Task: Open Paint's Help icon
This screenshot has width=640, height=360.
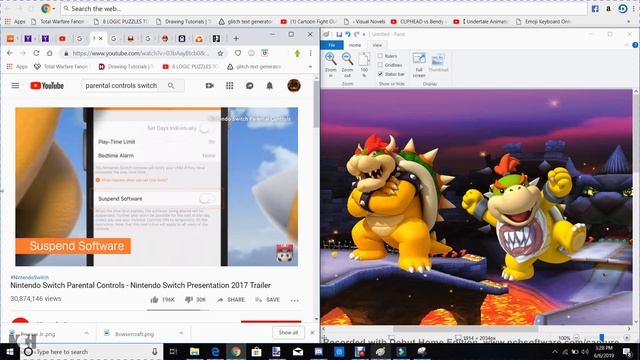Action: [635, 45]
